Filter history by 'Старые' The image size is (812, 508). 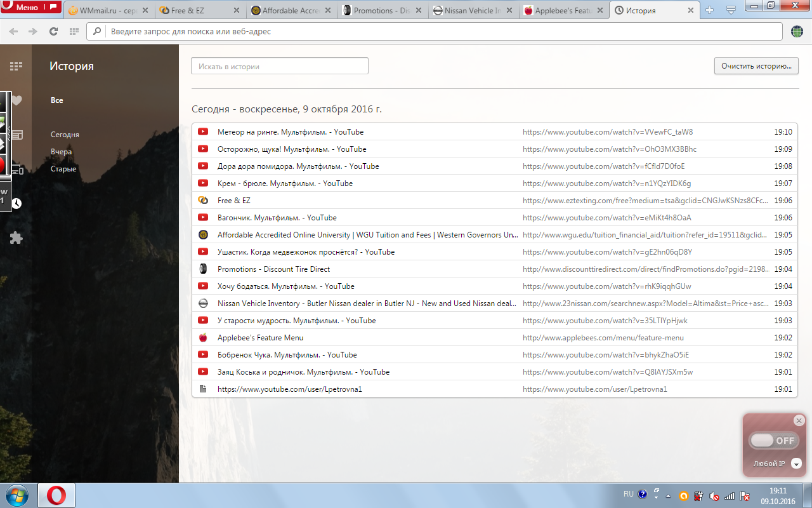(63, 169)
